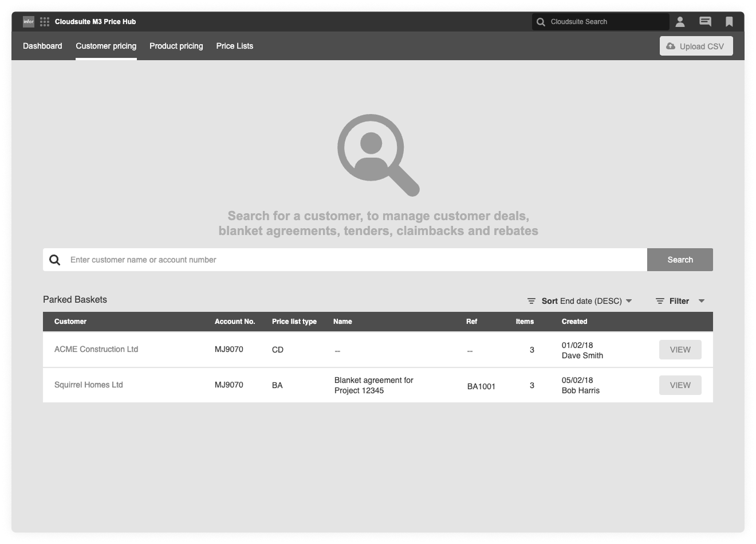Screen dimensions: 756x544
Task: Click the 01/02/18 Dave Smith cell
Action: pos(582,350)
